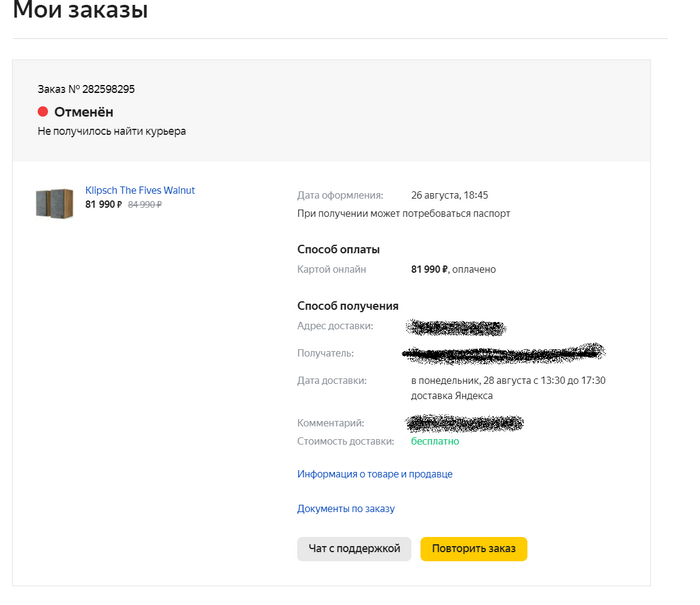Click the red cancelled status dot
Viewport: 700px width, 605px height.
click(x=43, y=112)
